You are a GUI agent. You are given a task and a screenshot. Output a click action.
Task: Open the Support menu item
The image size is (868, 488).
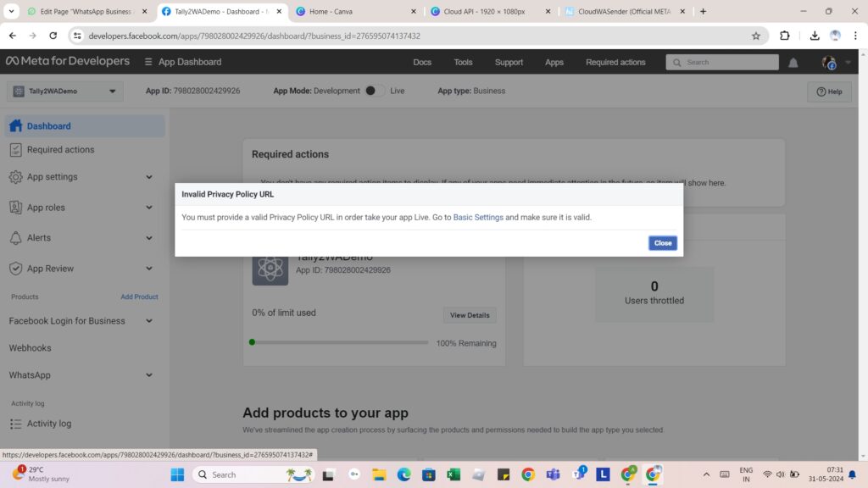click(x=509, y=62)
